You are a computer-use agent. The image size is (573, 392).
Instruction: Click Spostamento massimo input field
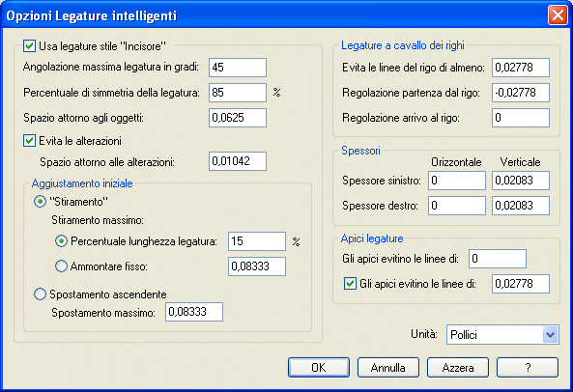(194, 312)
